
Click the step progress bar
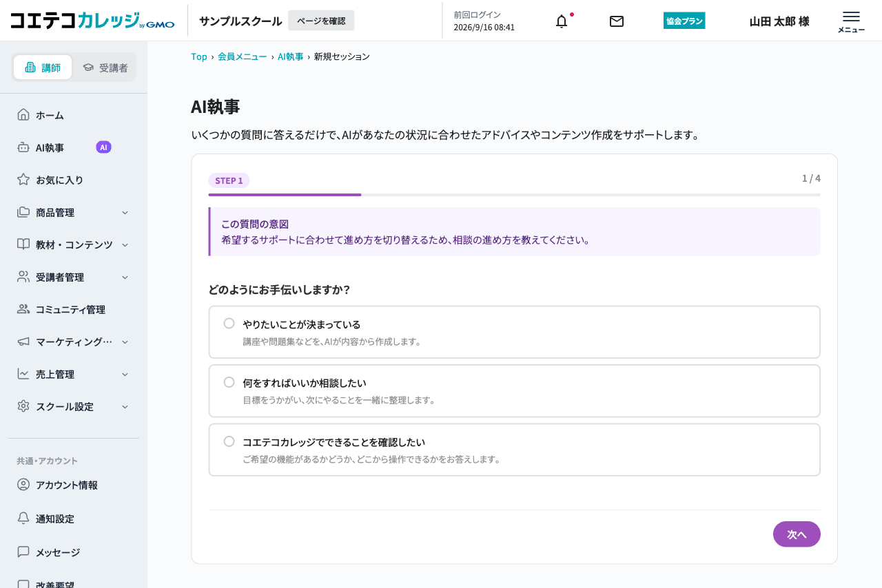[514, 195]
